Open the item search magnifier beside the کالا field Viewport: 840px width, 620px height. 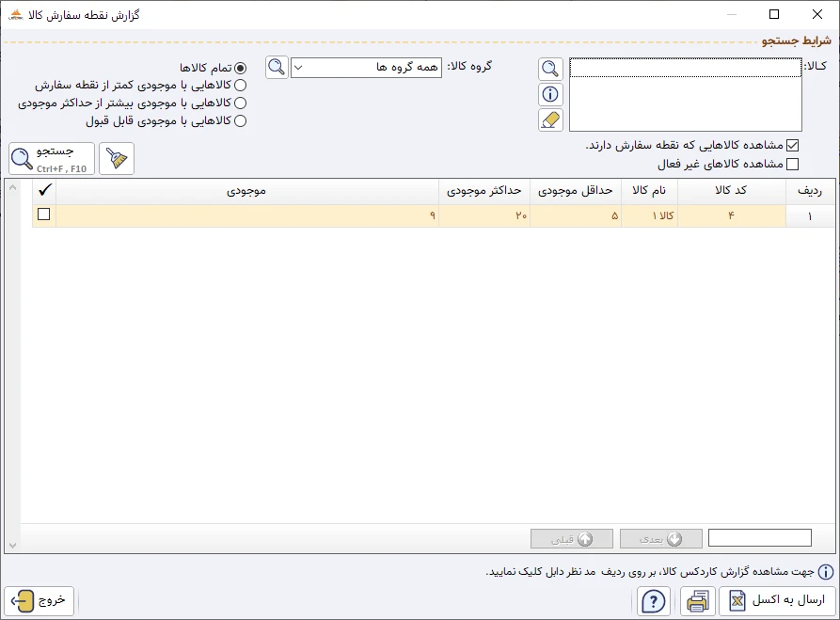pyautogui.click(x=549, y=68)
